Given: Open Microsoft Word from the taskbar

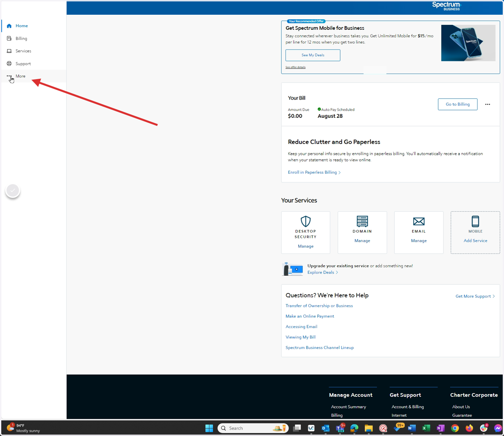Looking at the screenshot, I should click(412, 428).
